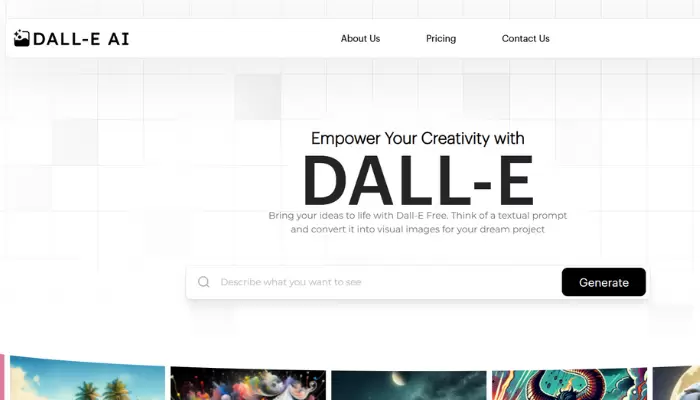Open the About Us page
The width and height of the screenshot is (700, 400).
pyautogui.click(x=360, y=39)
